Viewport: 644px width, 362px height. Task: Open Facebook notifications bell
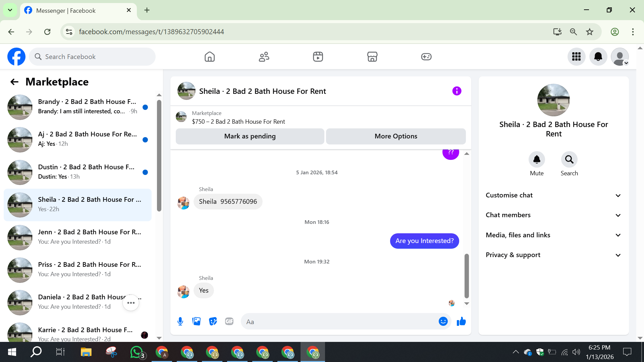pos(598,57)
